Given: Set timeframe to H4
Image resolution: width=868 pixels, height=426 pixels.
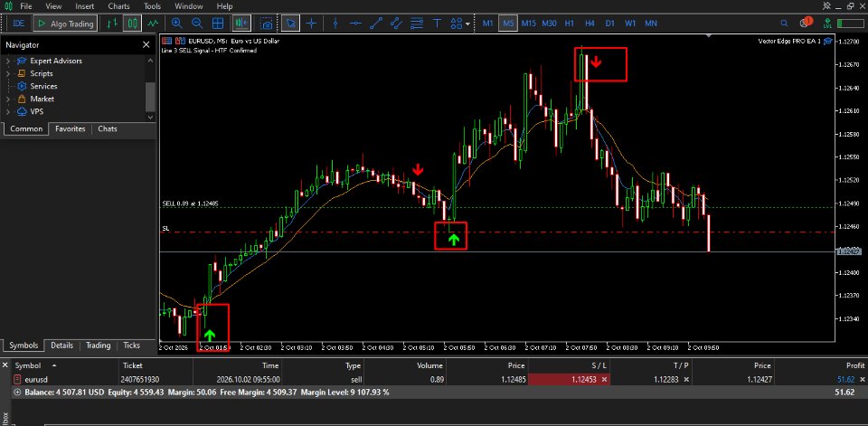Looking at the screenshot, I should pos(590,24).
